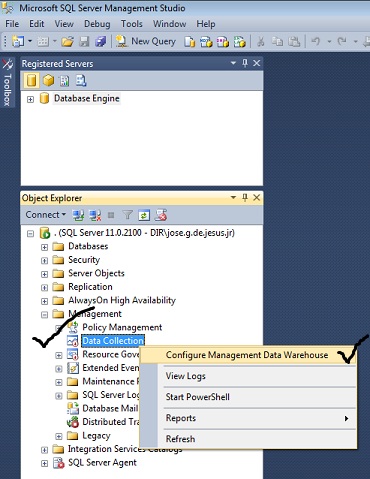Screen dimensions: 370x479
Task: Click the Analysis Services XMLA Query icon
Action: pyautogui.click(x=240, y=42)
